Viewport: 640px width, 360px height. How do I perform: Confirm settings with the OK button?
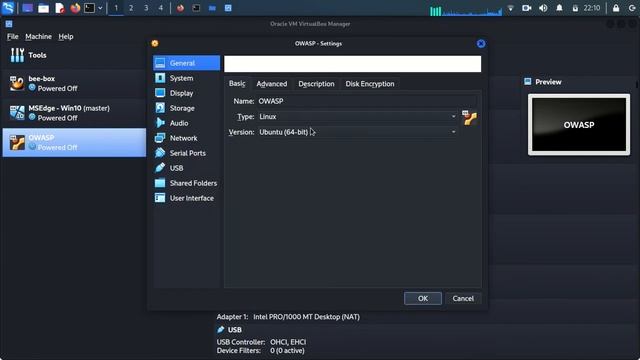point(423,298)
